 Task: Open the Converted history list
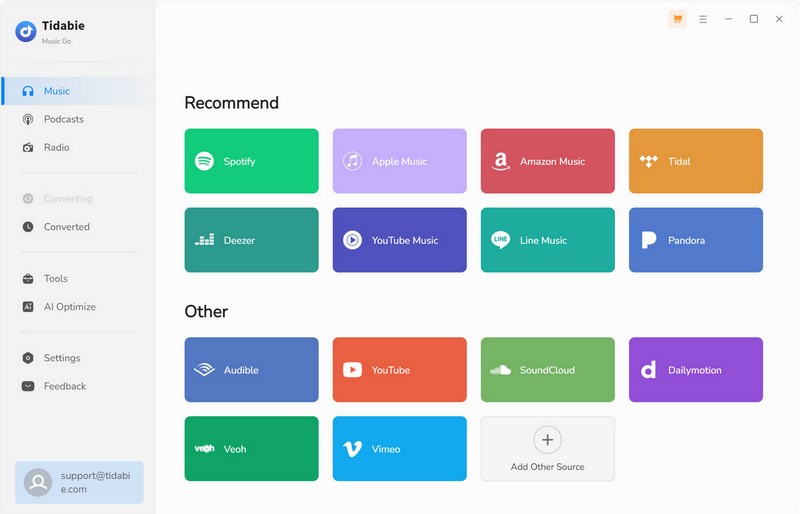tap(66, 227)
